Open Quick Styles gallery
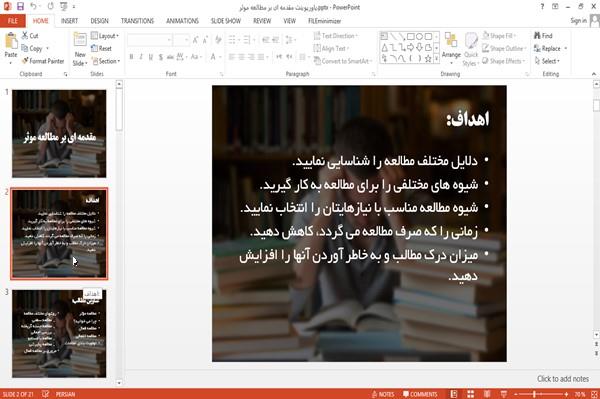Screen dimensions: 600x399 (x=471, y=49)
